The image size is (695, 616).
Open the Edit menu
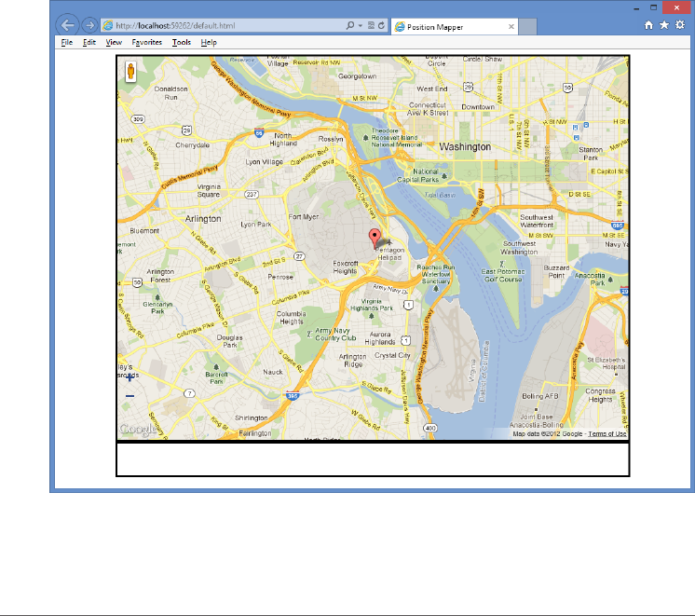tap(89, 42)
